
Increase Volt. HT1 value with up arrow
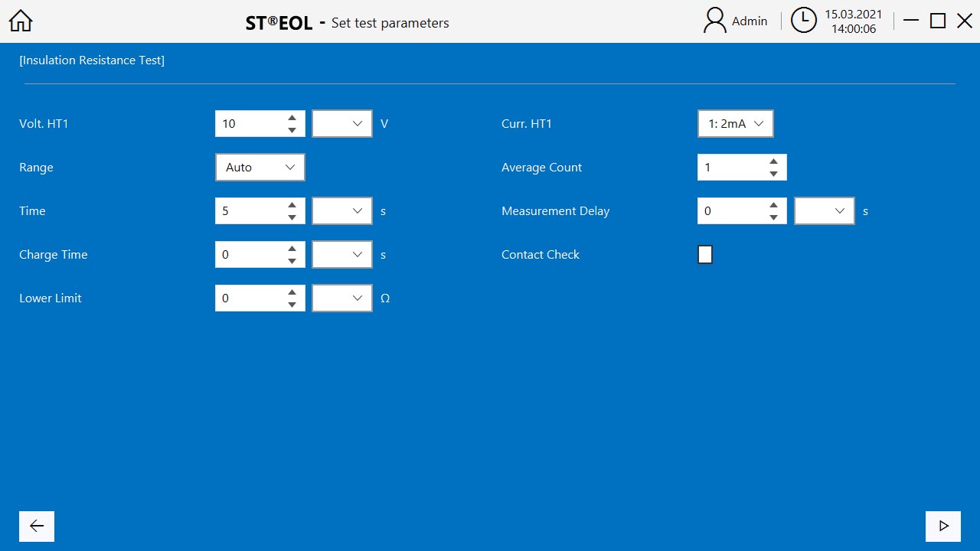click(292, 118)
